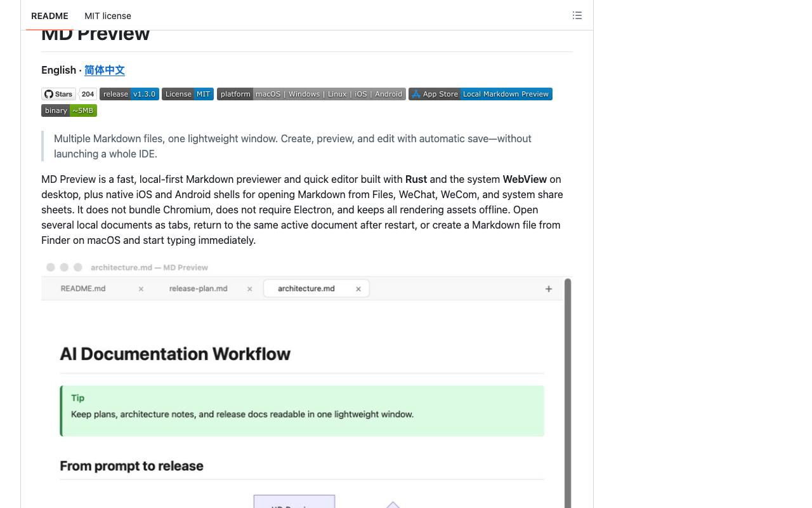Select the release-plan.md tab in the screenshot

(x=199, y=288)
